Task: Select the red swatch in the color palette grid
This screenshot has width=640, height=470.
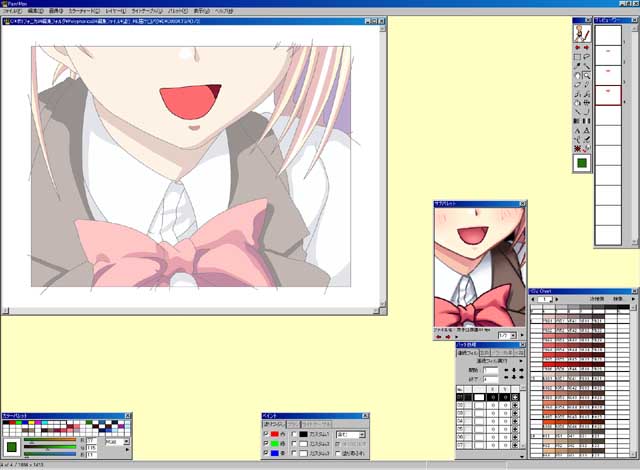Action: click(x=12, y=423)
